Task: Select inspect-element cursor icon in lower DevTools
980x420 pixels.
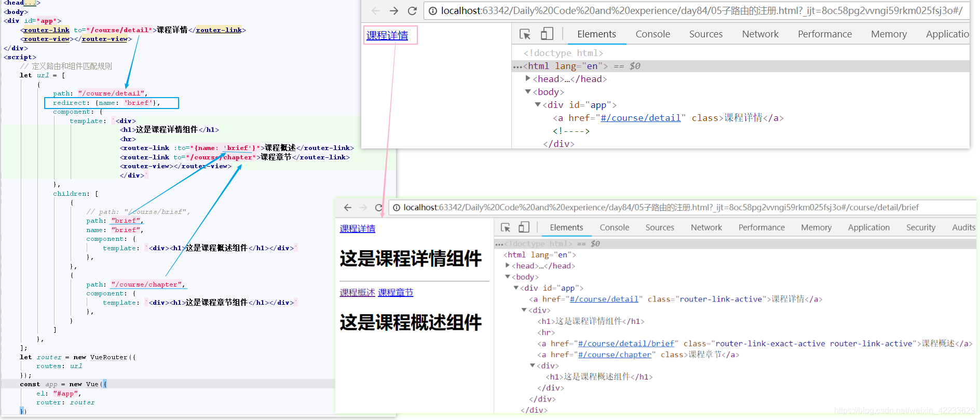Action: (506, 227)
